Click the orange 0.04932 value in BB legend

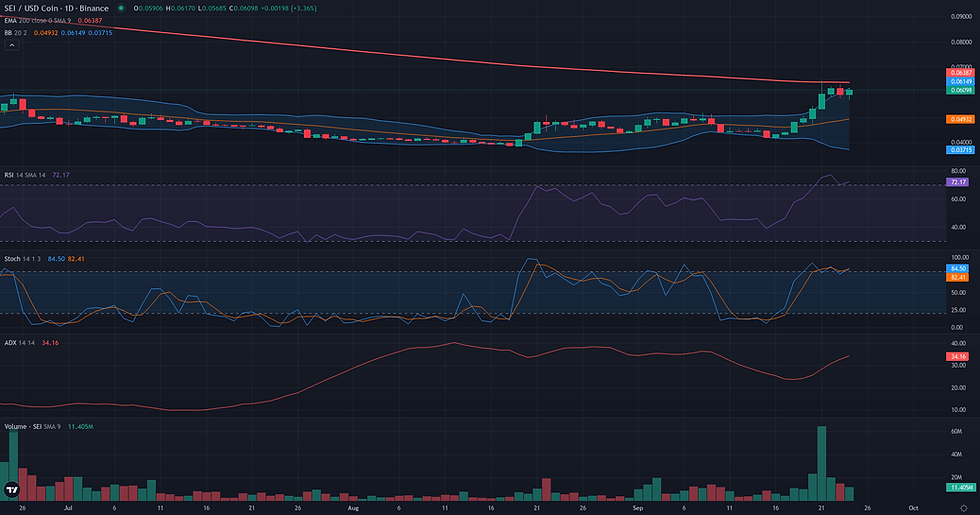coord(46,32)
